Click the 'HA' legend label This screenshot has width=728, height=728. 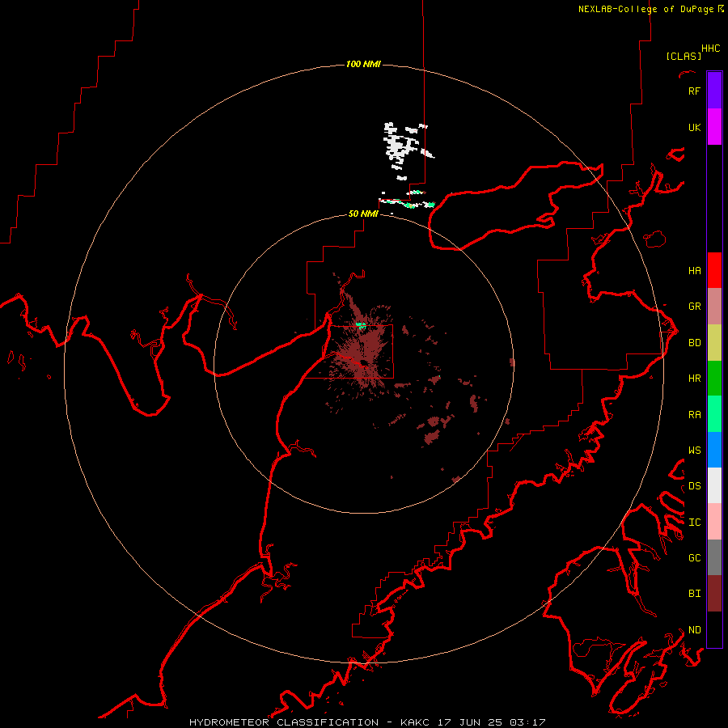coord(694,271)
